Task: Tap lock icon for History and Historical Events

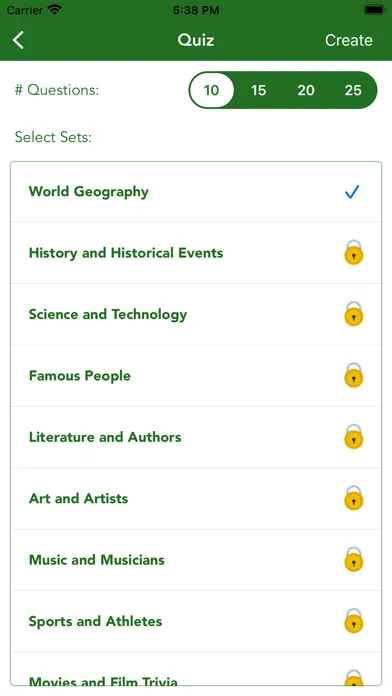Action: coord(354,253)
